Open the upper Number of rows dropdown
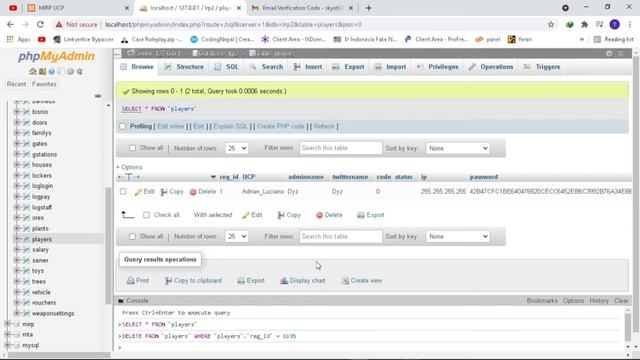 click(236, 148)
